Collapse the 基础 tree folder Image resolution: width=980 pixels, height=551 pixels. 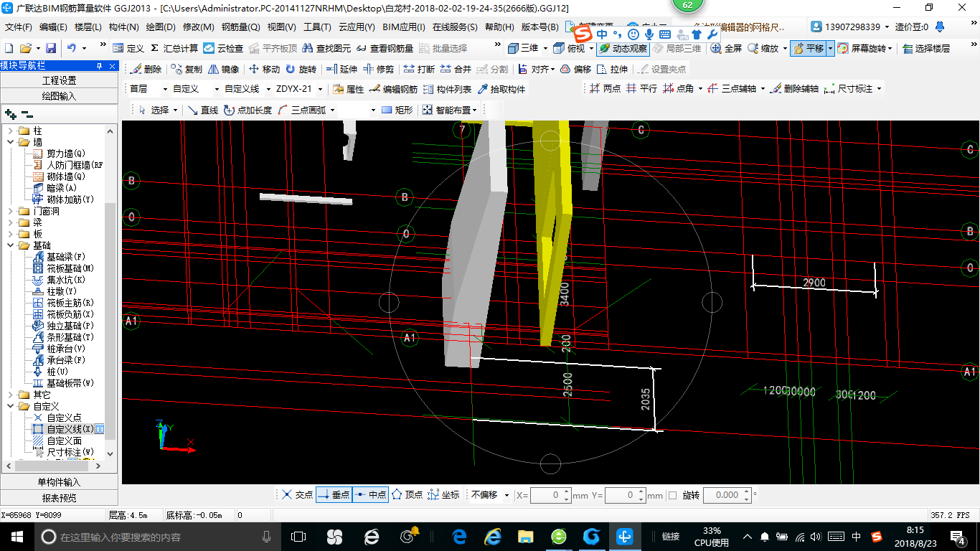(11, 245)
